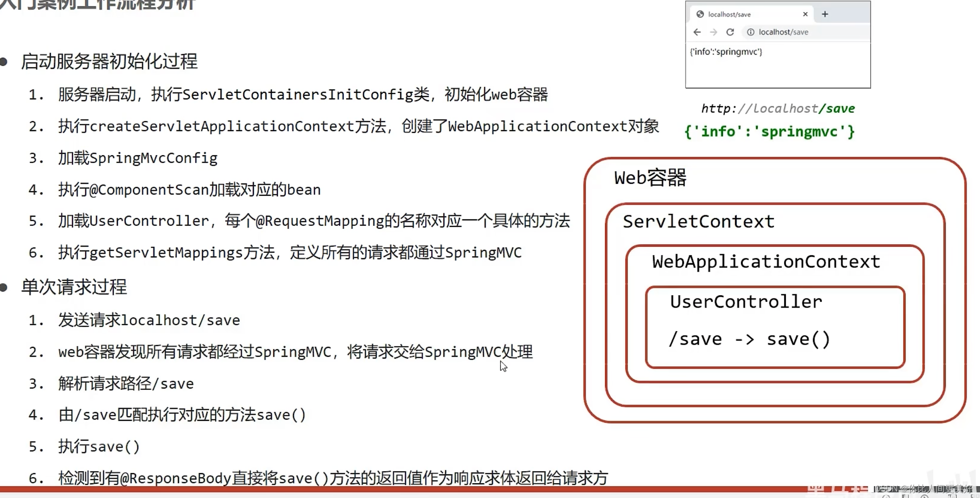
Task: Expand the WebApplicationContext box
Action: (x=765, y=261)
